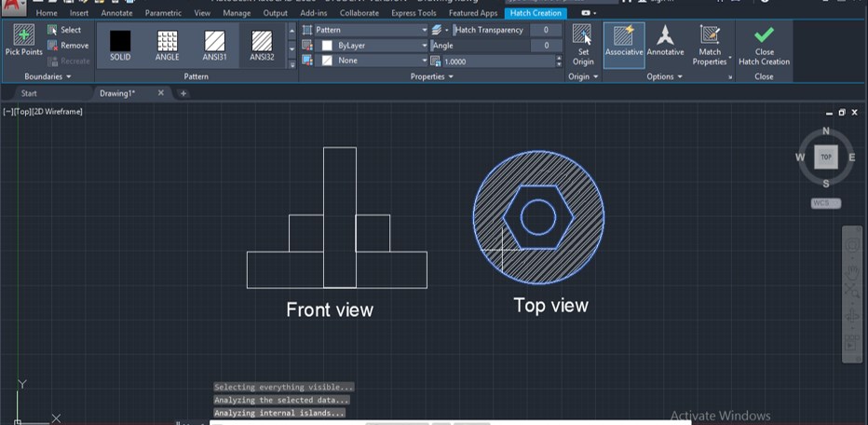868x425 pixels.
Task: Add a new drawing tab with plus
Action: point(183,93)
